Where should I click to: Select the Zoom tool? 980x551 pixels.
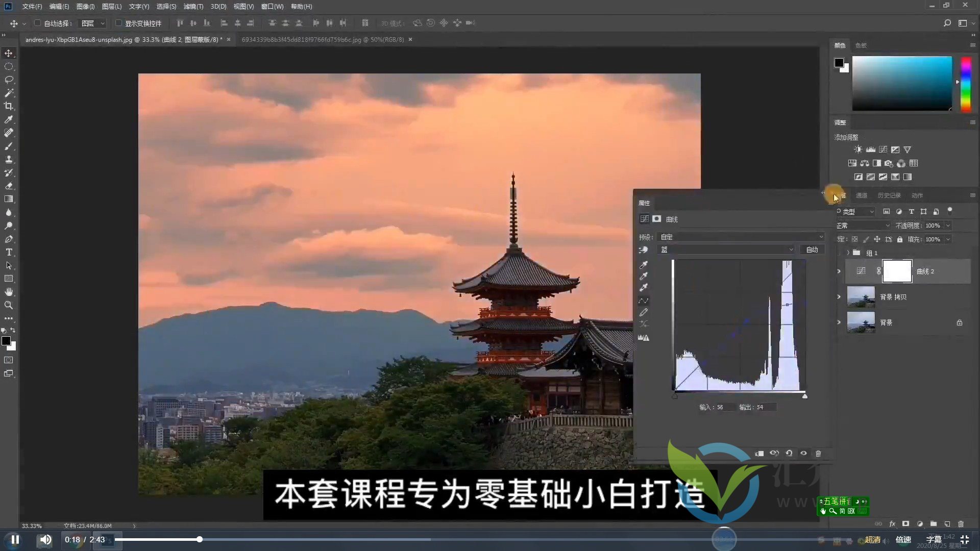[x=8, y=305]
